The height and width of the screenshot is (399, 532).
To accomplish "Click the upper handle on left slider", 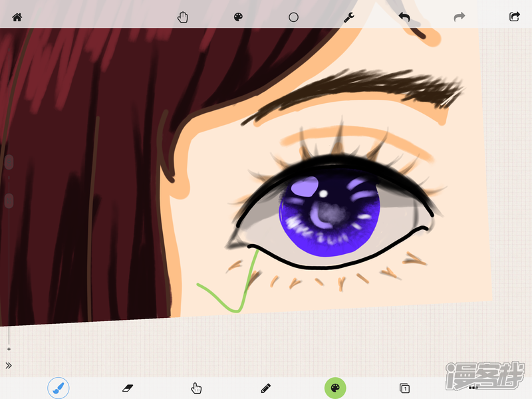I will 9,162.
